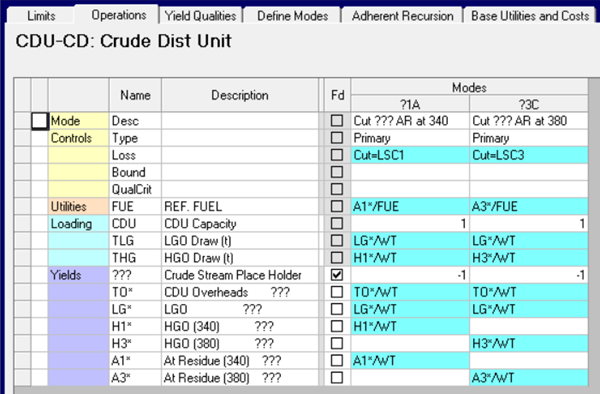Select A3*/WT cell in A3* row

tap(529, 378)
